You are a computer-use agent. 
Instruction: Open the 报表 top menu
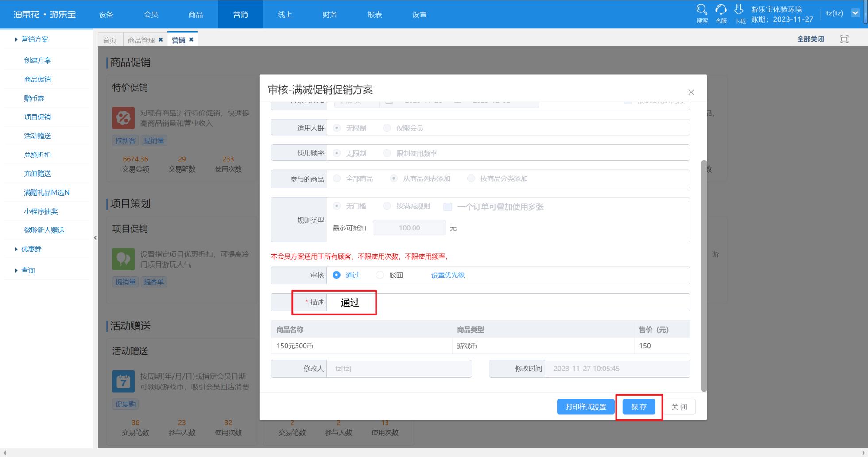pos(375,14)
